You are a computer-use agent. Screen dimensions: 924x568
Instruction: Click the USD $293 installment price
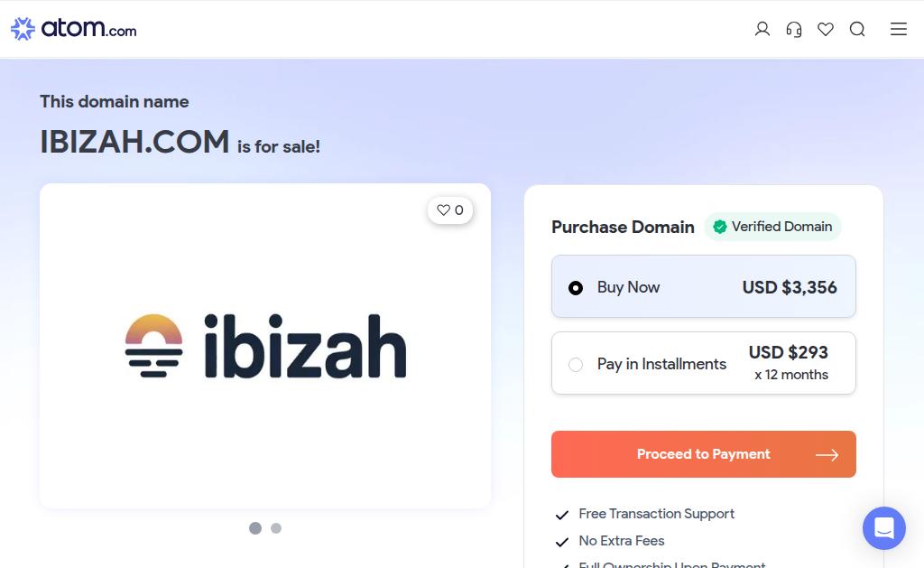click(788, 352)
